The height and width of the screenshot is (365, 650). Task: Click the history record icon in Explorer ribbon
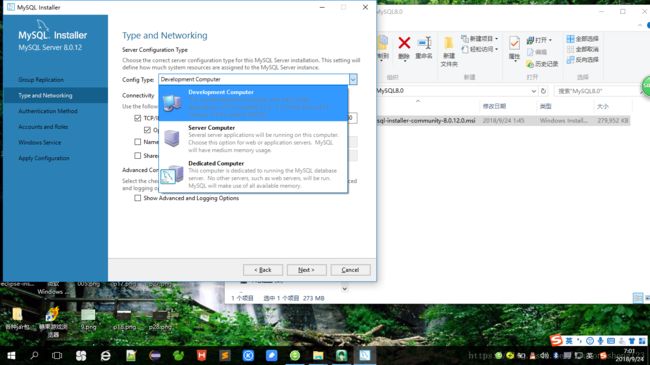point(530,64)
